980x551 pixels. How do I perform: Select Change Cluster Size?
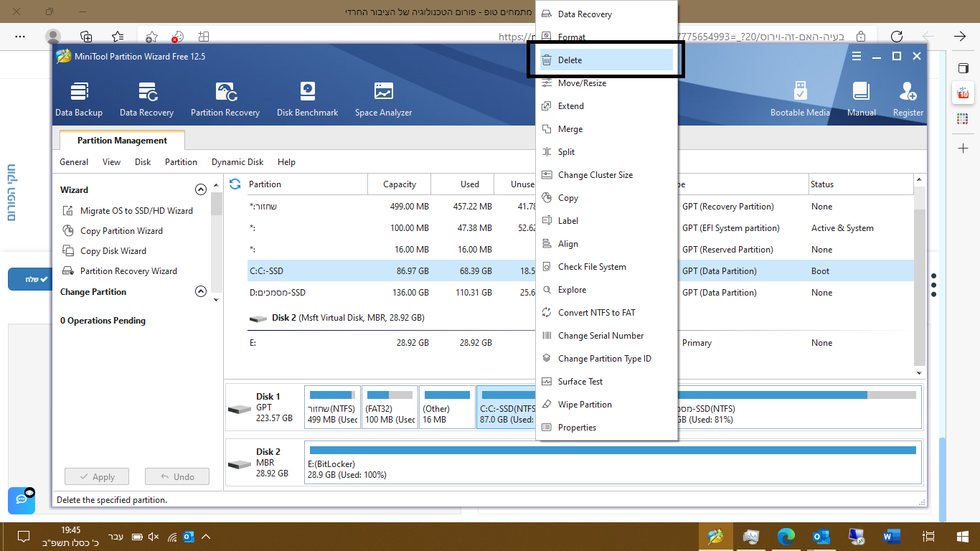(606, 175)
